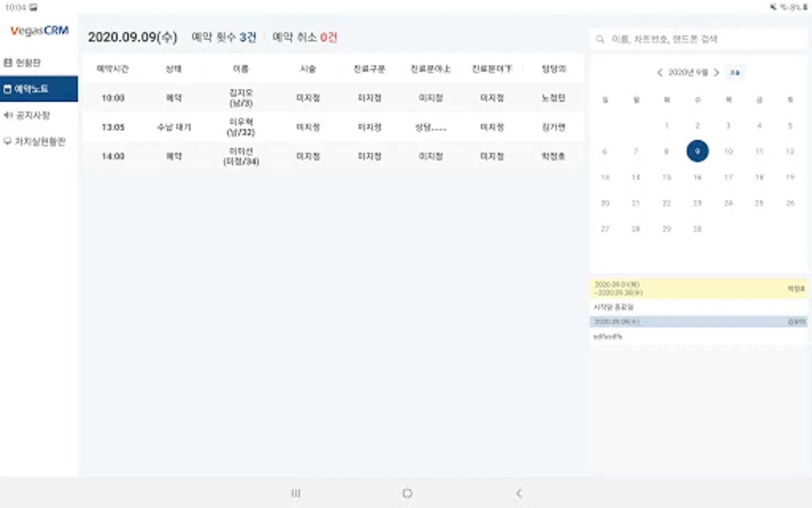Click the 상담.... cell in the 13:05 row
The height and width of the screenshot is (508, 812).
[431, 127]
